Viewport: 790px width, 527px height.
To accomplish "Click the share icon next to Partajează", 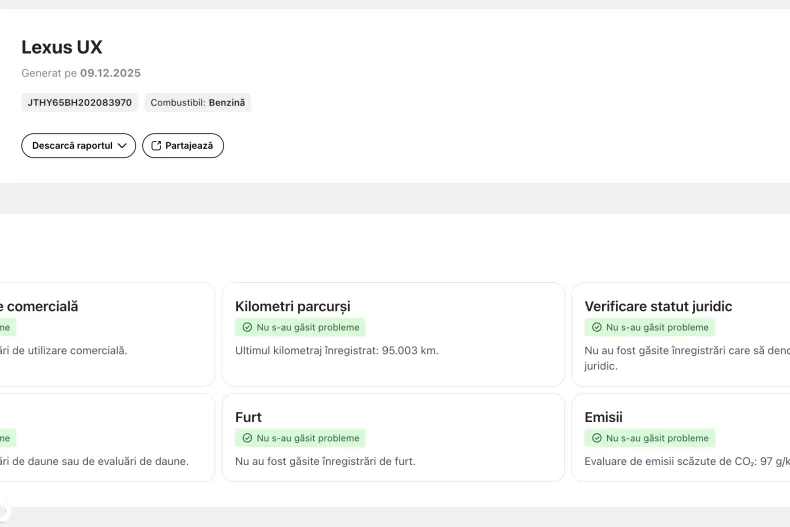I will tap(156, 146).
